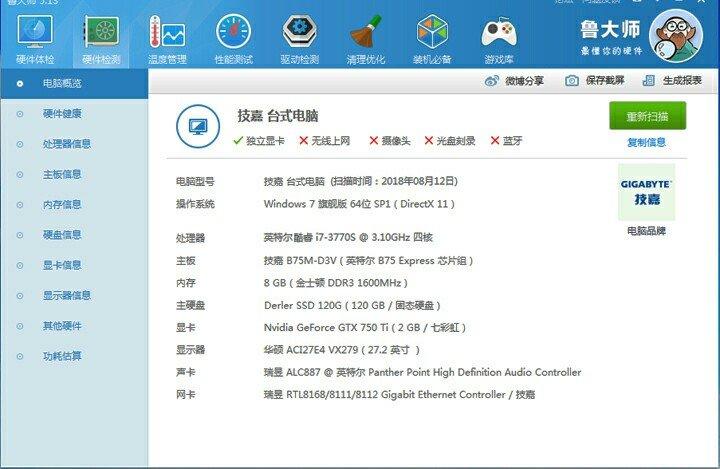
Task: Click the 技嘉 台式电脑 title text
Action: (x=278, y=116)
